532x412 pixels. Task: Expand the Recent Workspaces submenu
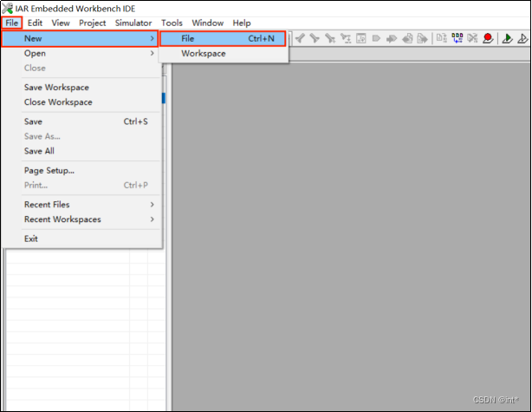point(81,219)
